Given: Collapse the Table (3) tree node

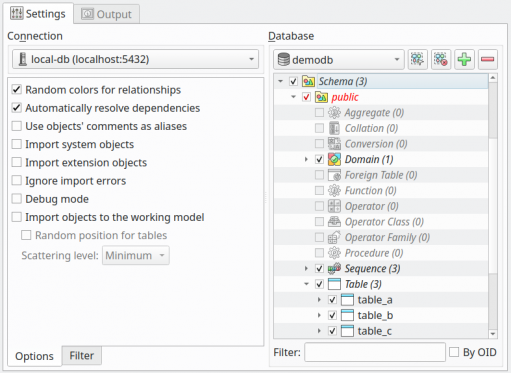Looking at the screenshot, I should point(306,284).
